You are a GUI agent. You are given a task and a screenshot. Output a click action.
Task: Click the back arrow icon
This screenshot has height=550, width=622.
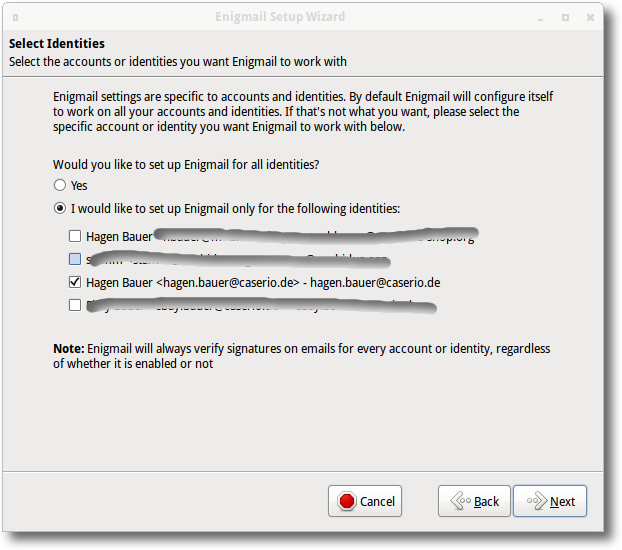tap(460, 501)
